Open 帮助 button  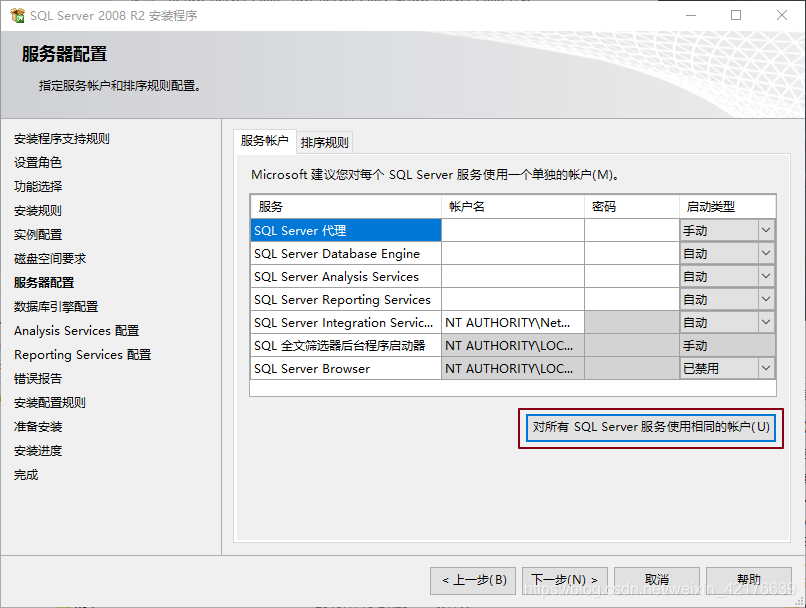click(x=748, y=580)
